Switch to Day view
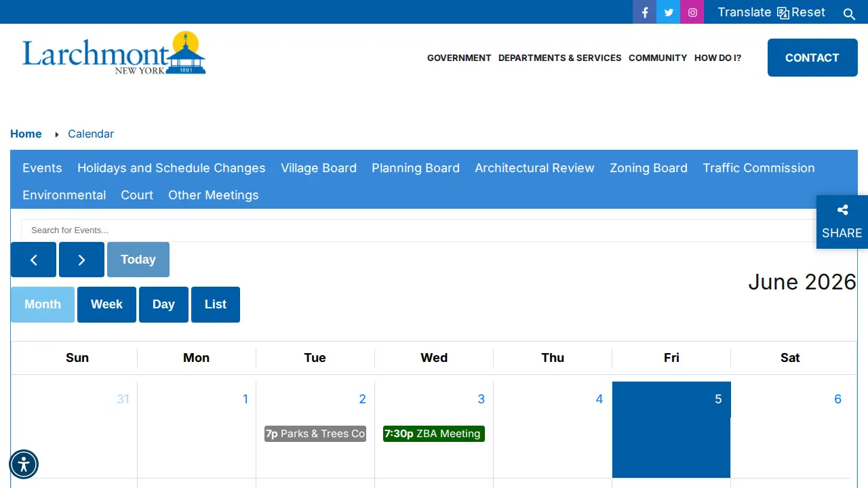Viewport: 868px width, 488px height. tap(163, 304)
